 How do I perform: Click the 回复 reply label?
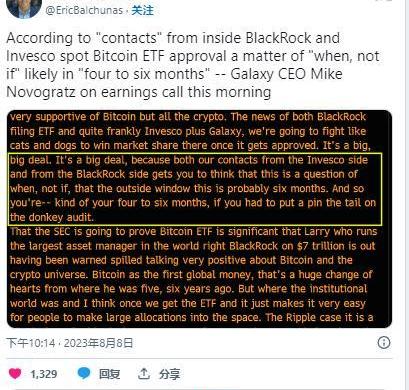click(x=109, y=374)
